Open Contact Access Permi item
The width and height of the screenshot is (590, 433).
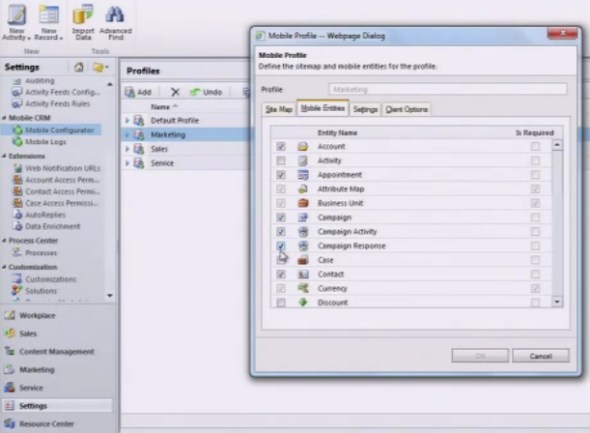[56, 191]
